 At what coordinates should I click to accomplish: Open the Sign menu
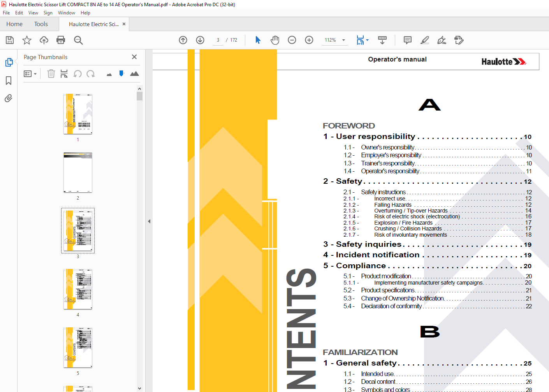pyautogui.click(x=48, y=13)
